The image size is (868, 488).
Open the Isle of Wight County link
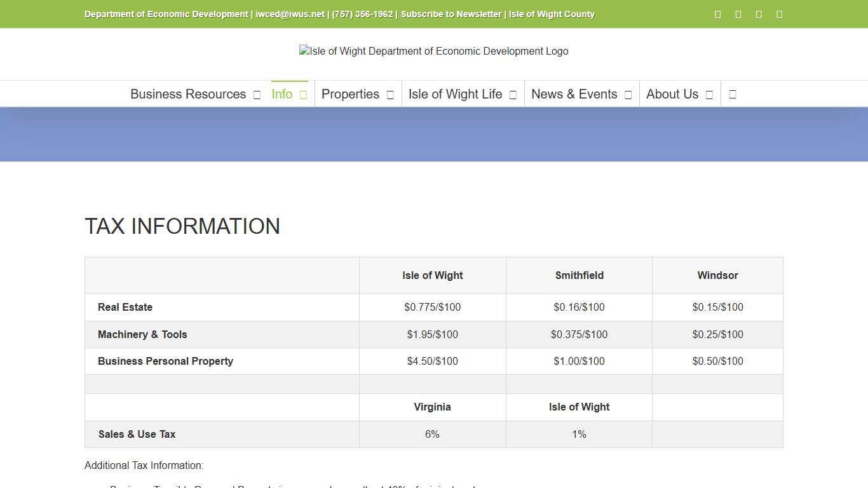point(551,14)
